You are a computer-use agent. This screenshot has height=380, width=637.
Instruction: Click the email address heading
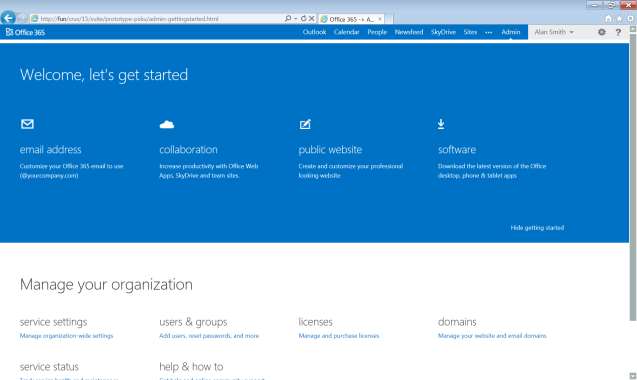pyautogui.click(x=50, y=150)
